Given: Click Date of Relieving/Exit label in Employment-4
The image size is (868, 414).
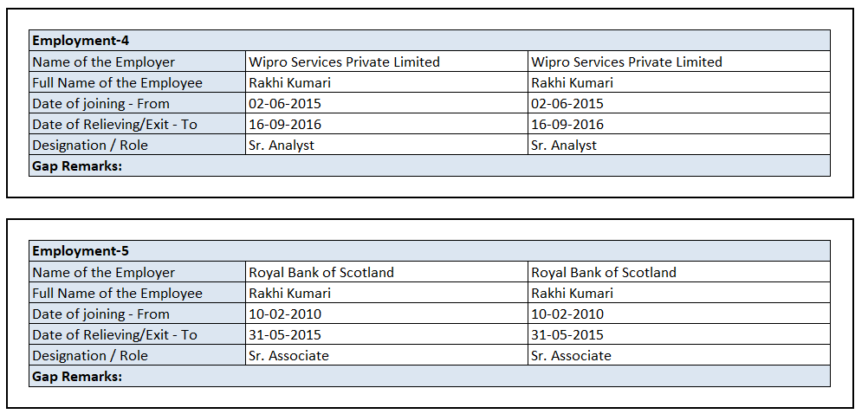Looking at the screenshot, I should (x=115, y=124).
